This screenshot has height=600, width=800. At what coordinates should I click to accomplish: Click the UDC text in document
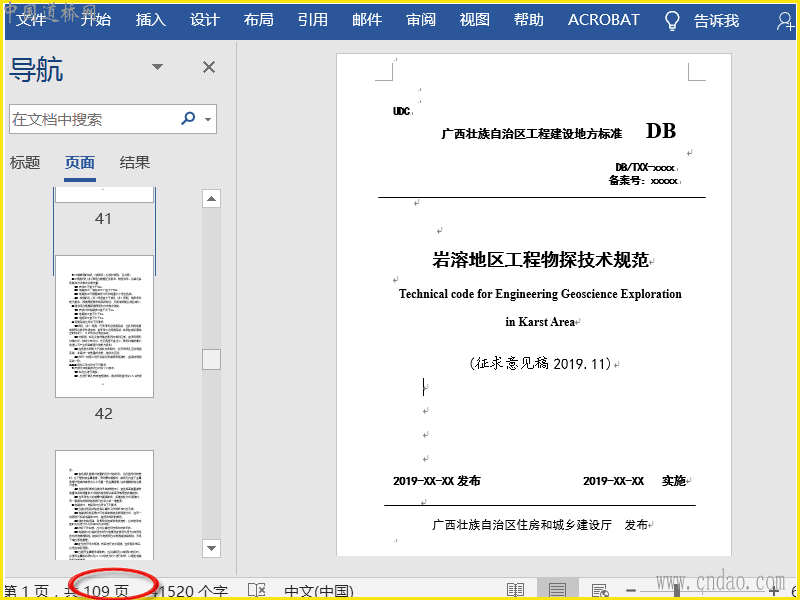click(401, 111)
